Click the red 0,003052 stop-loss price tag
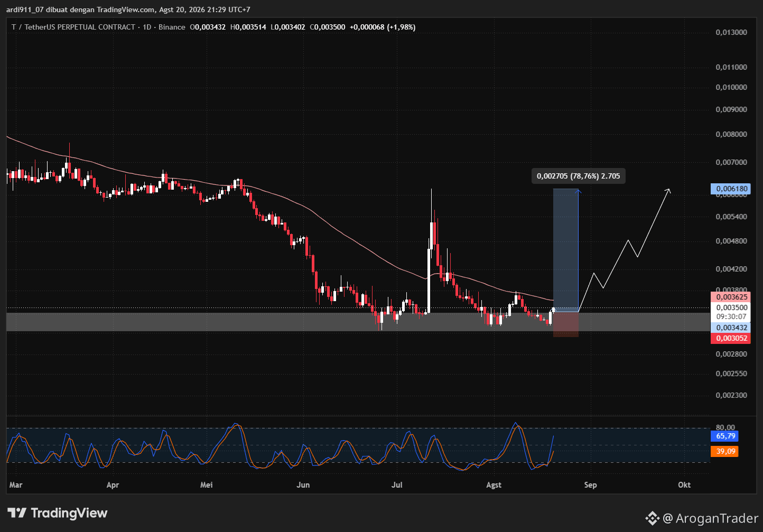 [x=730, y=338]
